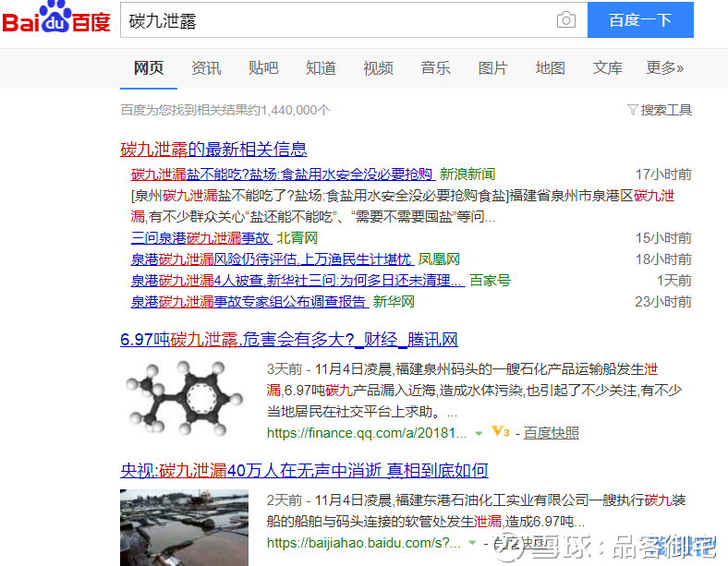The height and width of the screenshot is (566, 728).
Task: Switch to the 贴吧 tab
Action: (x=263, y=68)
